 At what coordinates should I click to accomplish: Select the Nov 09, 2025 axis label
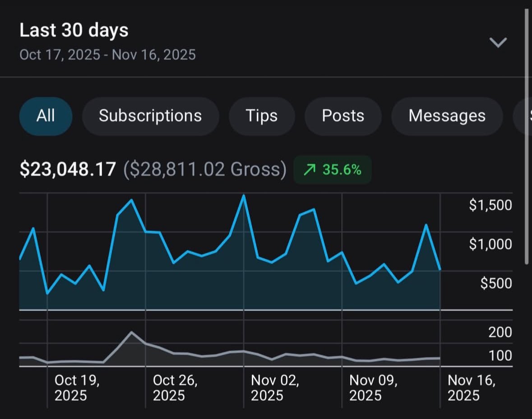[372, 388]
